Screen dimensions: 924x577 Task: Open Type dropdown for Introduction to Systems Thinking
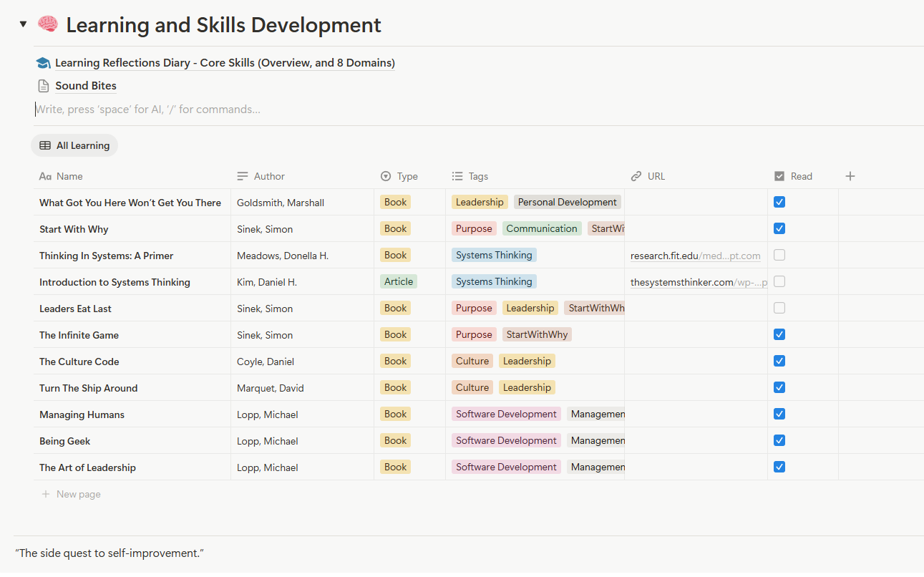[x=399, y=282]
